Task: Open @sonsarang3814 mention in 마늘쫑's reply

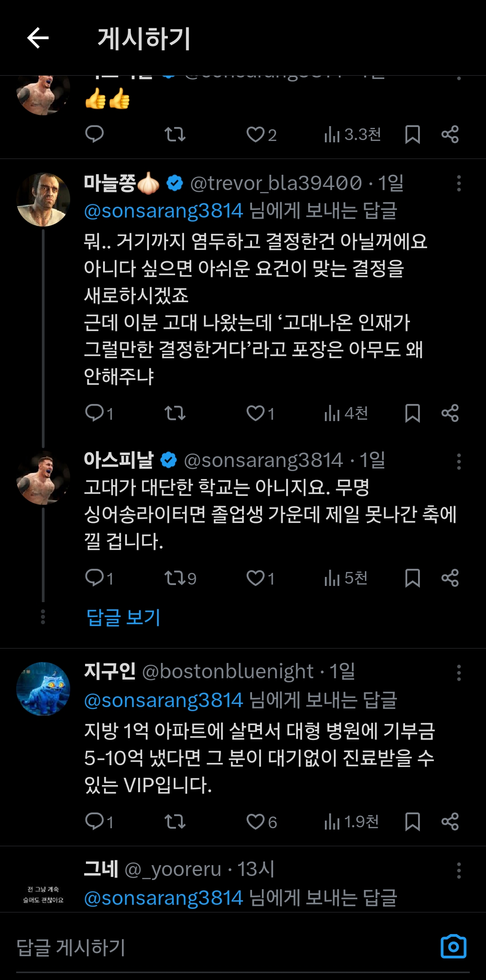Action: pyautogui.click(x=163, y=211)
